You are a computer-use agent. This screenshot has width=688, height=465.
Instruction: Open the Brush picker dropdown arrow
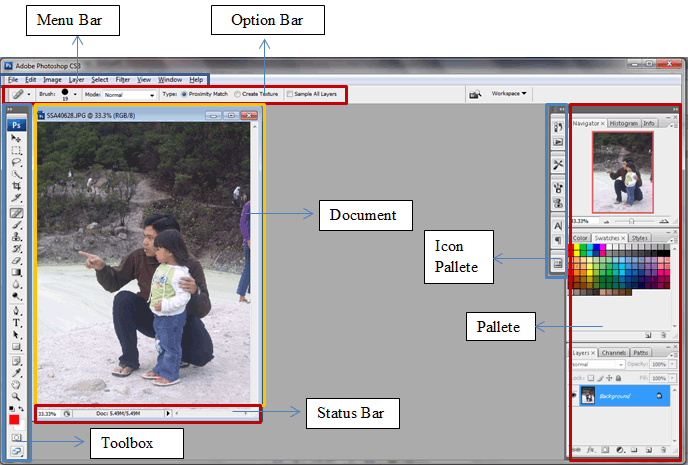(75, 94)
